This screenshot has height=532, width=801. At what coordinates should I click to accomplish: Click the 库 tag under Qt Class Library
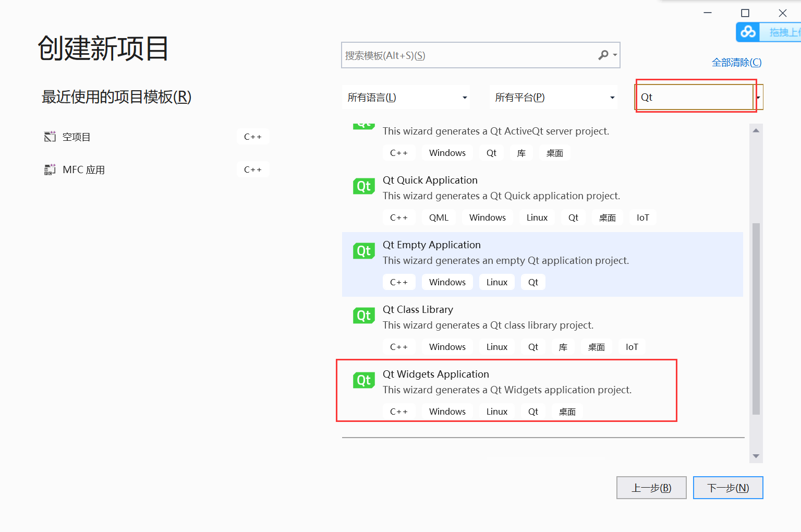tap(563, 347)
